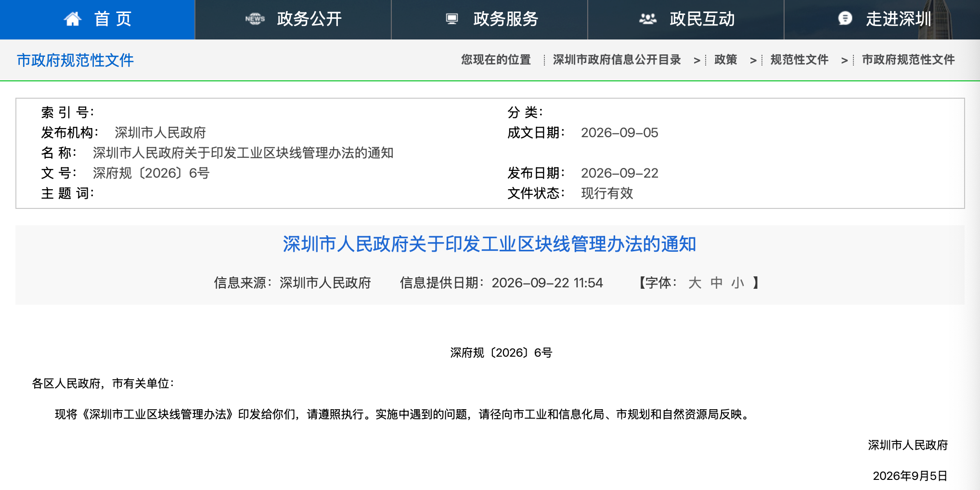The width and height of the screenshot is (980, 490).
Task: Click the 名称 value in the info table
Action: pyautogui.click(x=243, y=153)
